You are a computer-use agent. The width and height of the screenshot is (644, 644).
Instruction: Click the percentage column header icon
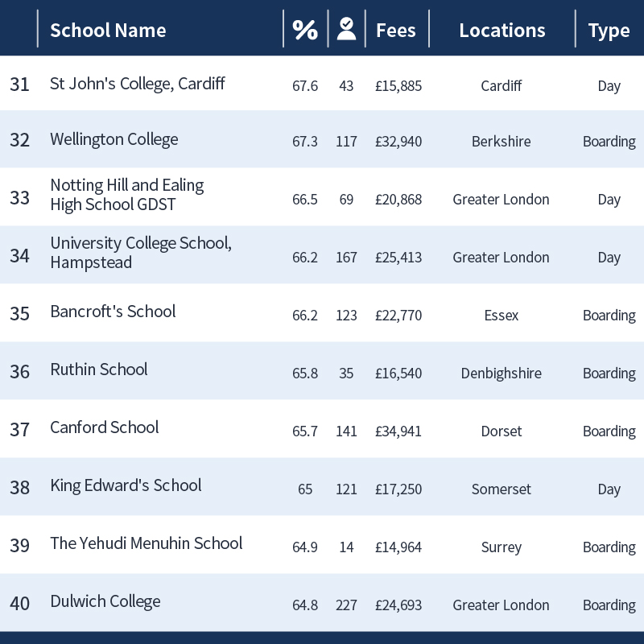coord(305,30)
